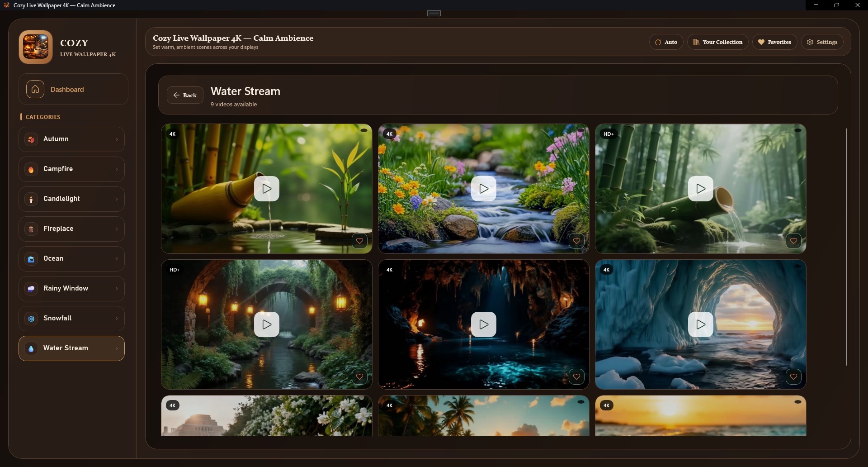Screen dimensions: 868x467
Task: Click the 4K badge on the ice cave card
Action: tap(606, 270)
